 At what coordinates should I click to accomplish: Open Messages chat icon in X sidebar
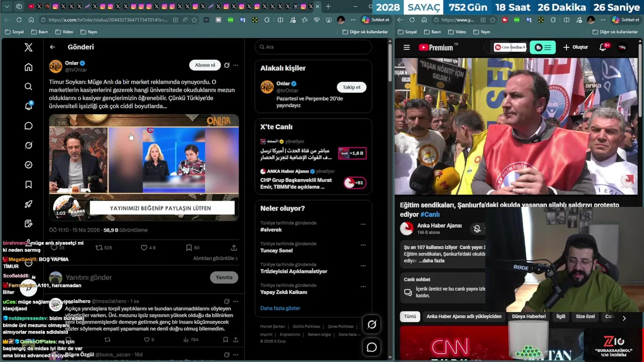pos(28,126)
